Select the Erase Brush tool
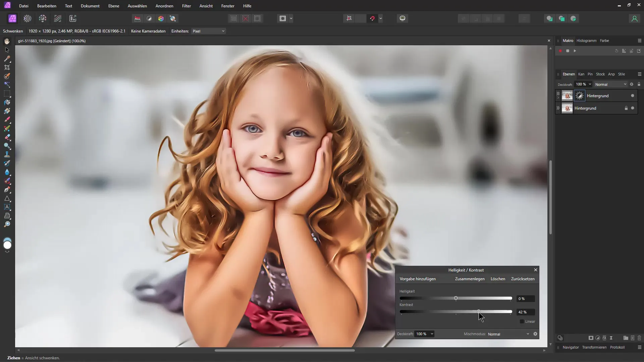 click(7, 137)
